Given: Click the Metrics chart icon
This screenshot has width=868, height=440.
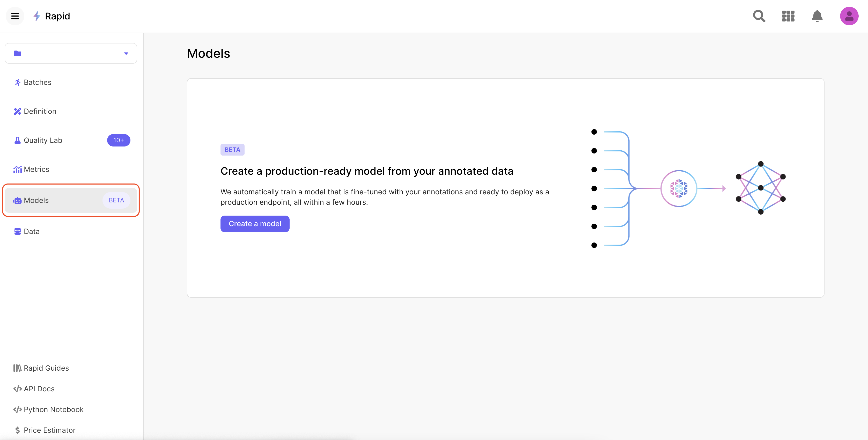Looking at the screenshot, I should (18, 169).
